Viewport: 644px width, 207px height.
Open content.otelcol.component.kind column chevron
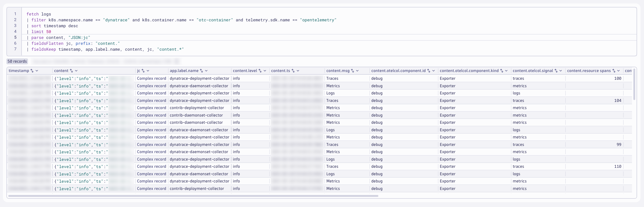point(506,71)
